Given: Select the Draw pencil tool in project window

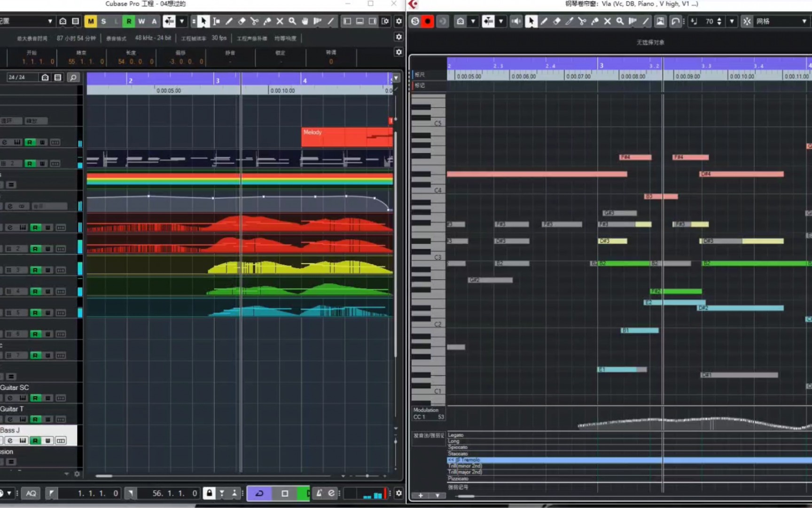Looking at the screenshot, I should 229,21.
